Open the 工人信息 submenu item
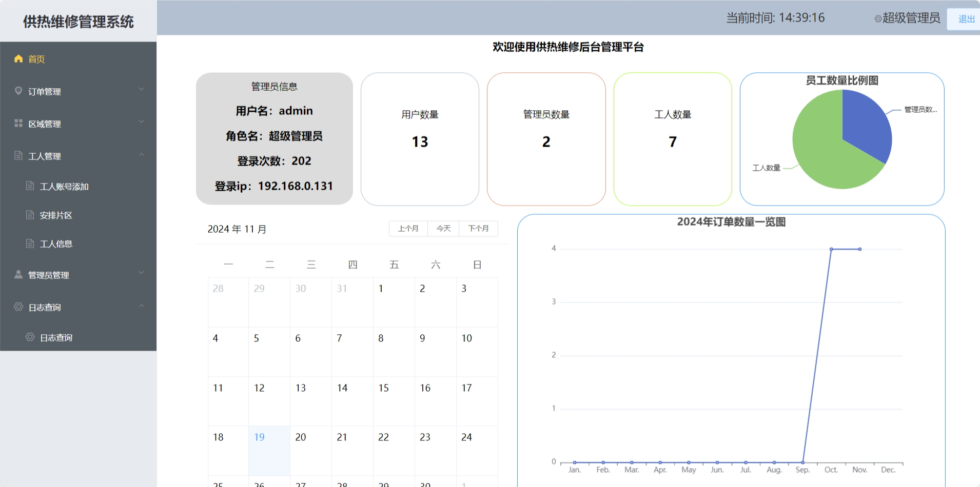 [x=78, y=243]
